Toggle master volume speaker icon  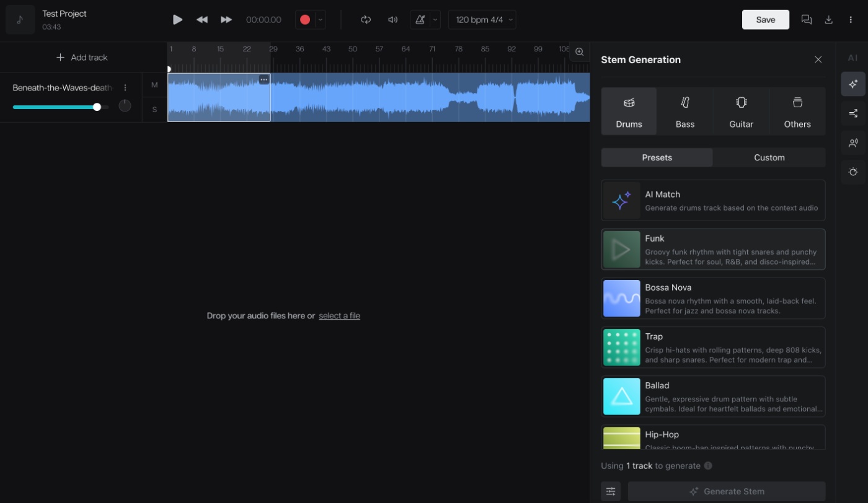pyautogui.click(x=392, y=19)
